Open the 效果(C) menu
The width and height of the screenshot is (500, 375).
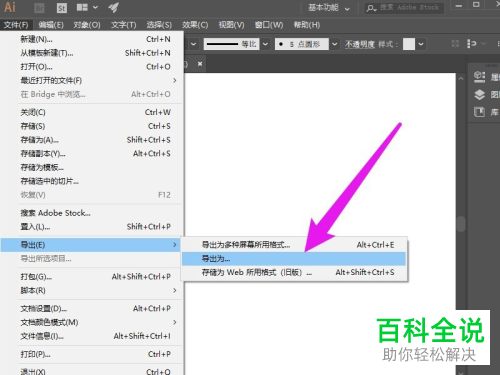195,25
